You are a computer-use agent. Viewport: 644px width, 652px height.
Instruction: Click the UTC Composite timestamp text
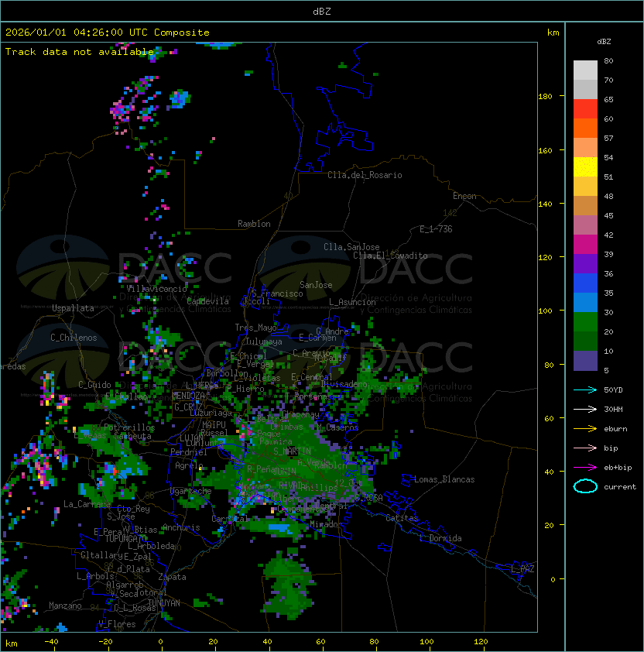(107, 33)
